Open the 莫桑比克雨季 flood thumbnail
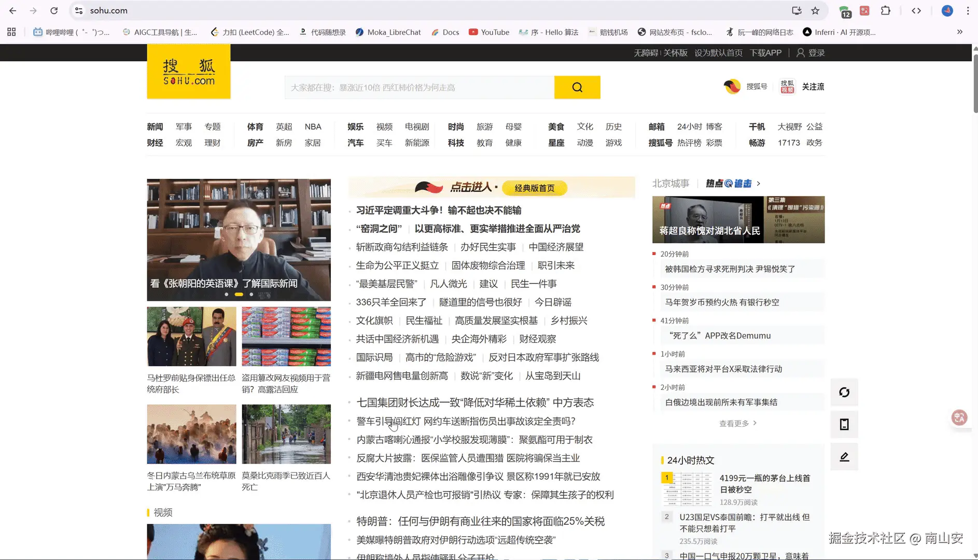Viewport: 978px width, 560px height. pos(286,434)
